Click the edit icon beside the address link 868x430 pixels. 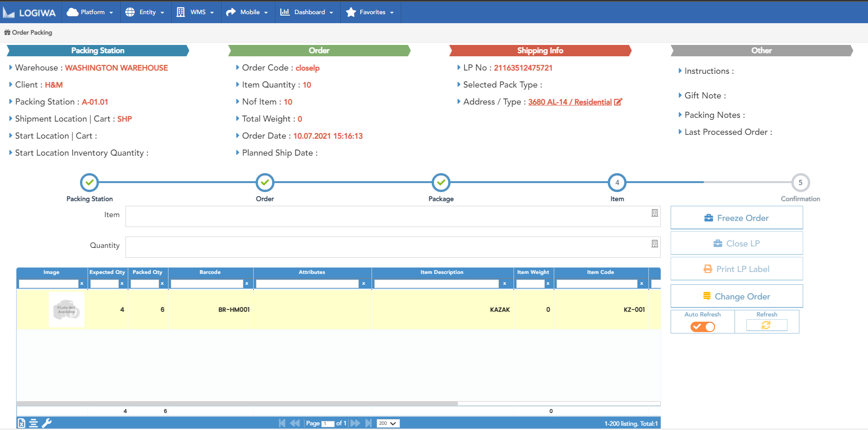[619, 102]
